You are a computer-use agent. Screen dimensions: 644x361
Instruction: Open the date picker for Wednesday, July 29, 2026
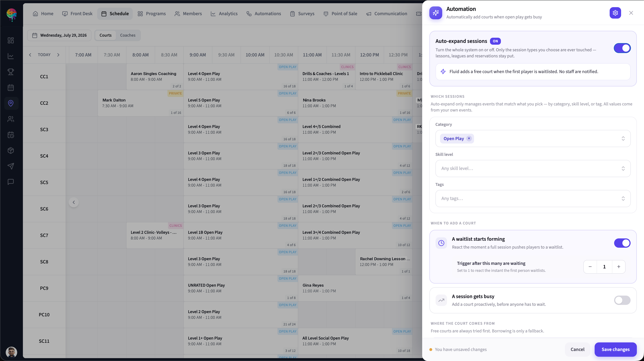[x=59, y=35]
